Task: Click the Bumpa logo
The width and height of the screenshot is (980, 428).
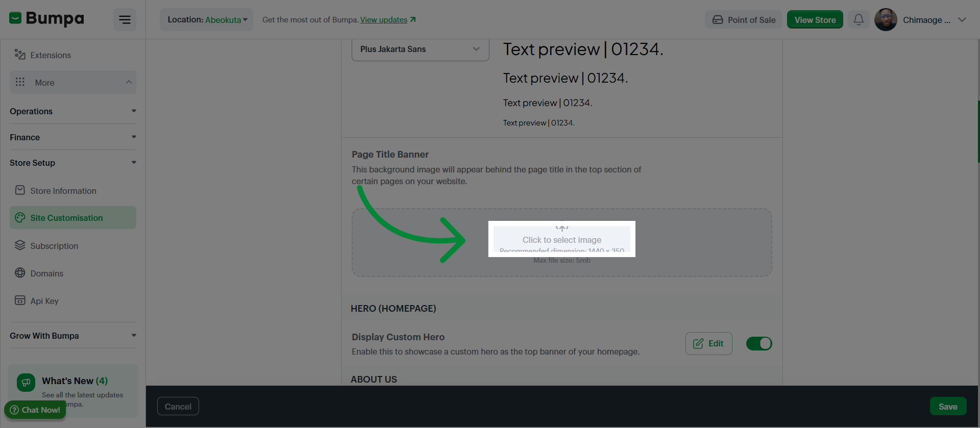Action: [x=46, y=19]
